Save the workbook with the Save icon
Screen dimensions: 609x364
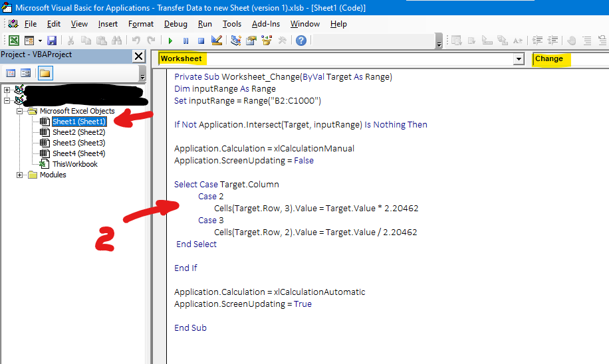pyautogui.click(x=52, y=41)
